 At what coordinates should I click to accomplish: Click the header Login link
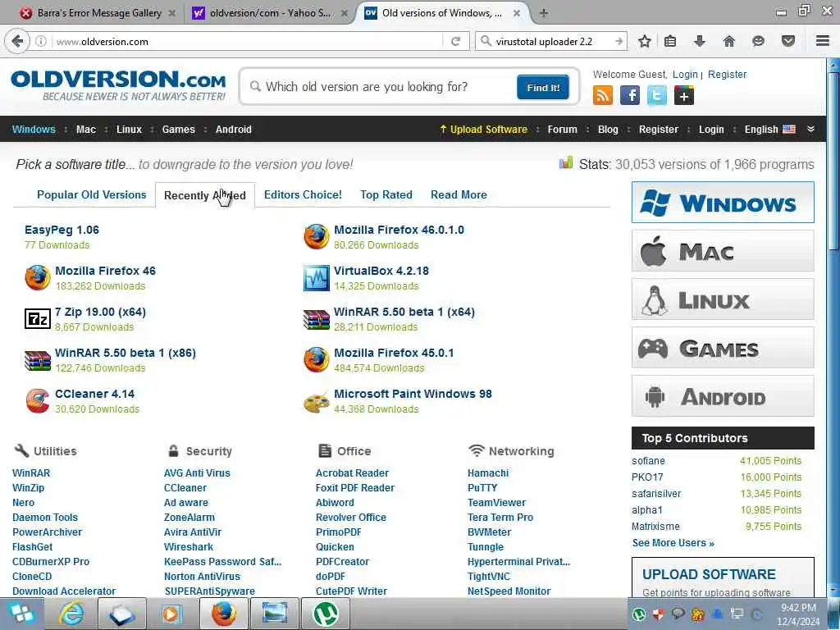click(685, 75)
